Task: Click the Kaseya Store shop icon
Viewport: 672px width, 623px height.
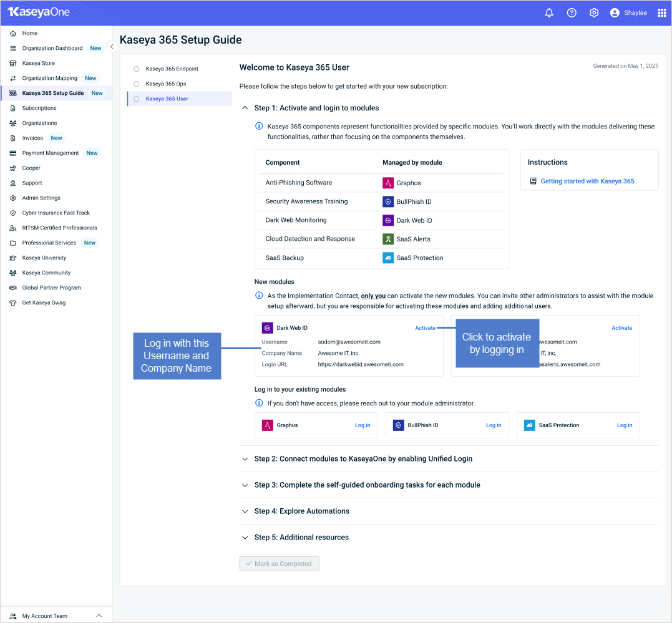Action: [x=13, y=64]
